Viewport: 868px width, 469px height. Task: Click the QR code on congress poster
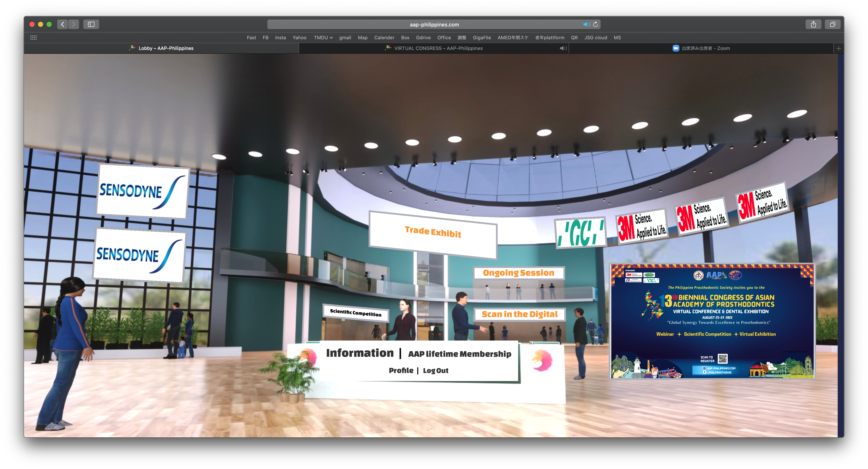point(723,358)
